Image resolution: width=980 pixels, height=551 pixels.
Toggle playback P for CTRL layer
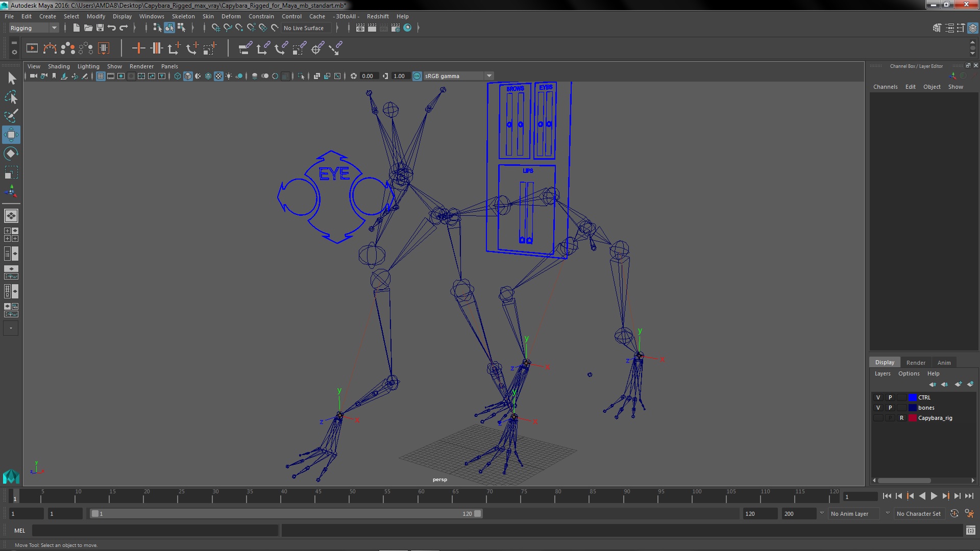890,397
